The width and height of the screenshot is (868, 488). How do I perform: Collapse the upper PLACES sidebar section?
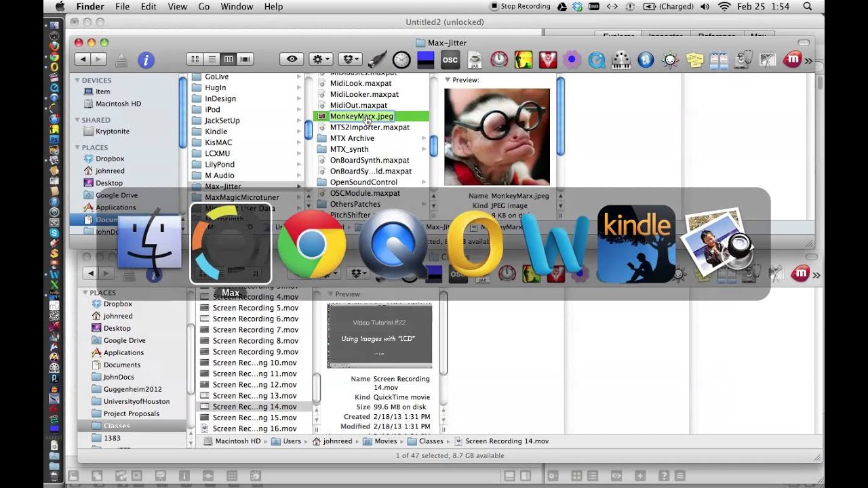(77, 147)
